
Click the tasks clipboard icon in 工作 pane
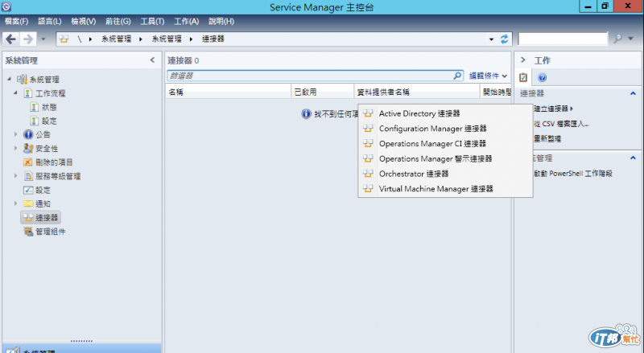523,77
